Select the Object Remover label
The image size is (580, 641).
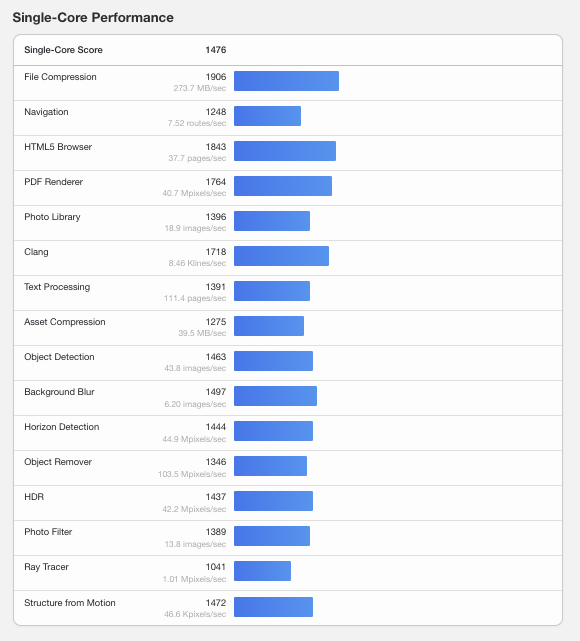point(58,462)
